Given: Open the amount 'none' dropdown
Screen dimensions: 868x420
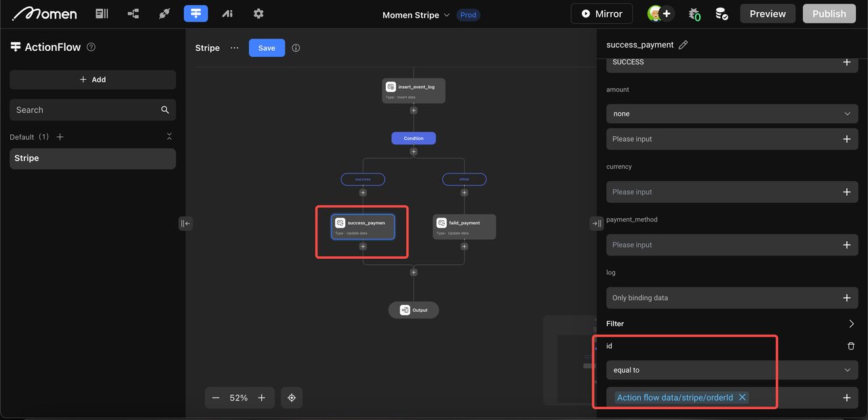Looking at the screenshot, I should [732, 114].
